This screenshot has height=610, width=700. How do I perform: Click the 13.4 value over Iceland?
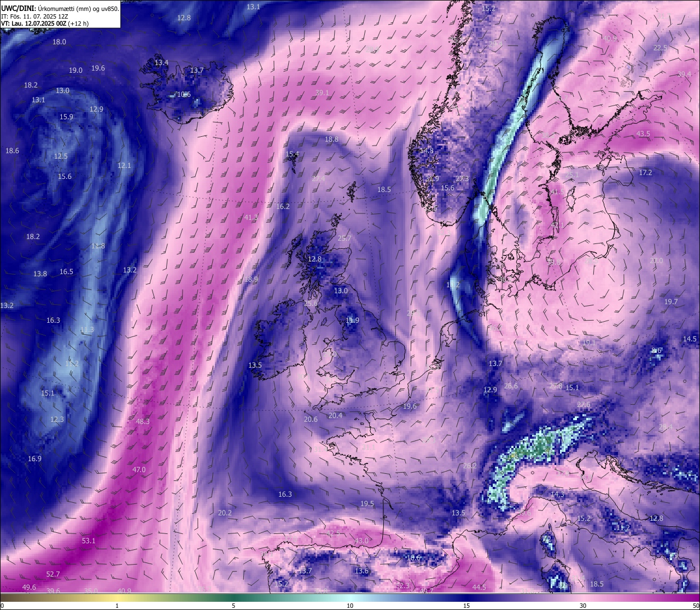[x=161, y=62]
